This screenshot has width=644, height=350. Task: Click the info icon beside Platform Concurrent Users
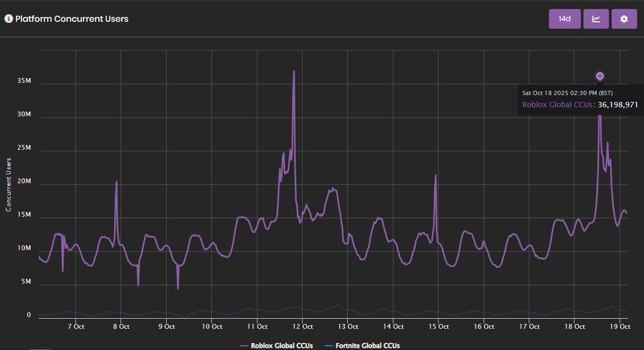coord(8,19)
